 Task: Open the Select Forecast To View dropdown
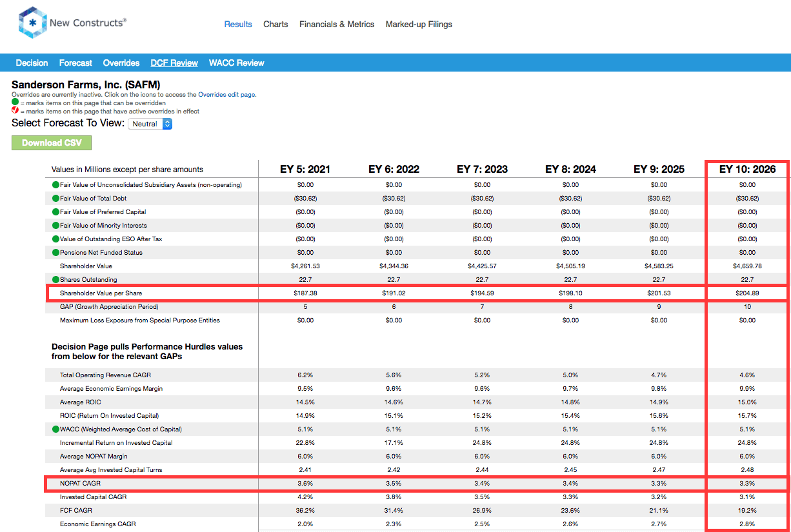click(150, 124)
